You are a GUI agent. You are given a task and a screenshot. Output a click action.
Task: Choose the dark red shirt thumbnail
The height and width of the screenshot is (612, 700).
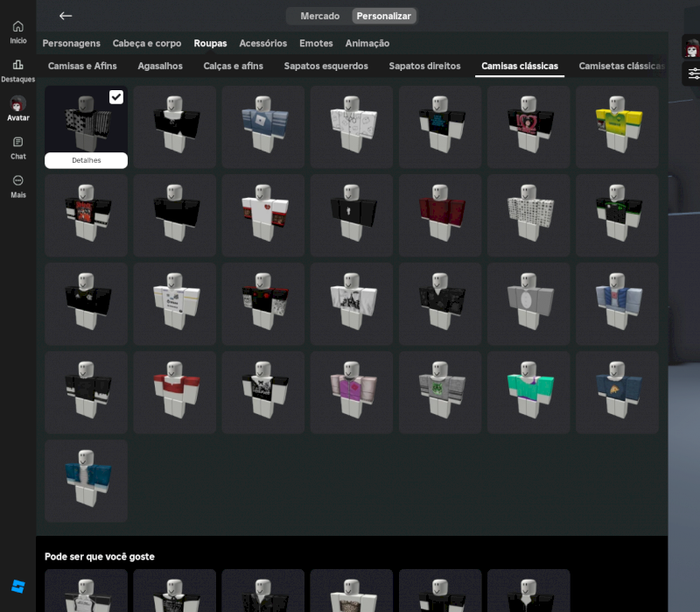point(440,215)
